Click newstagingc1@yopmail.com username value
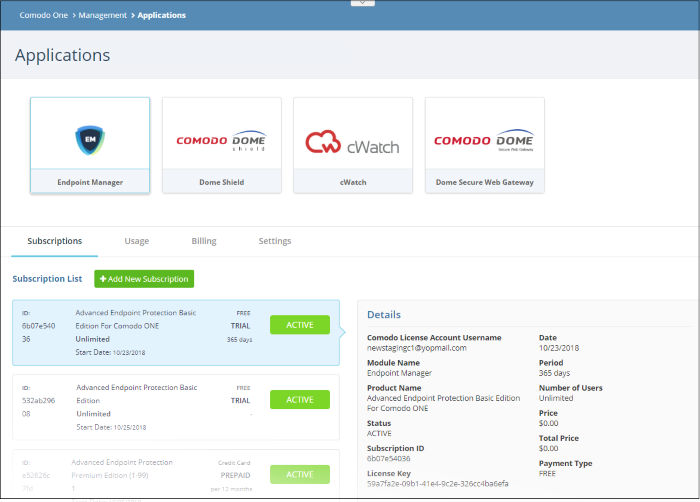 click(417, 348)
